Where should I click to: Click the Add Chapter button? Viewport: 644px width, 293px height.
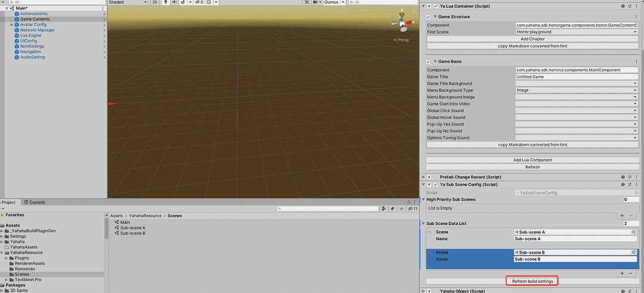(x=532, y=39)
